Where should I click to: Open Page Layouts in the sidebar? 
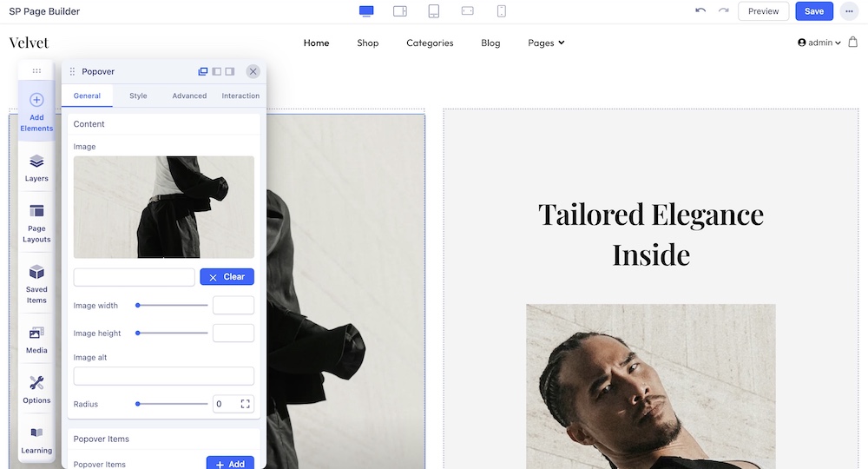pyautogui.click(x=36, y=222)
